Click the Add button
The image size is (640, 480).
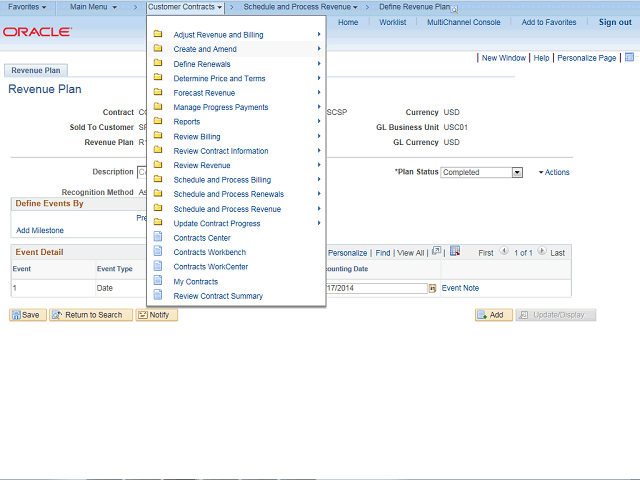[x=493, y=315]
